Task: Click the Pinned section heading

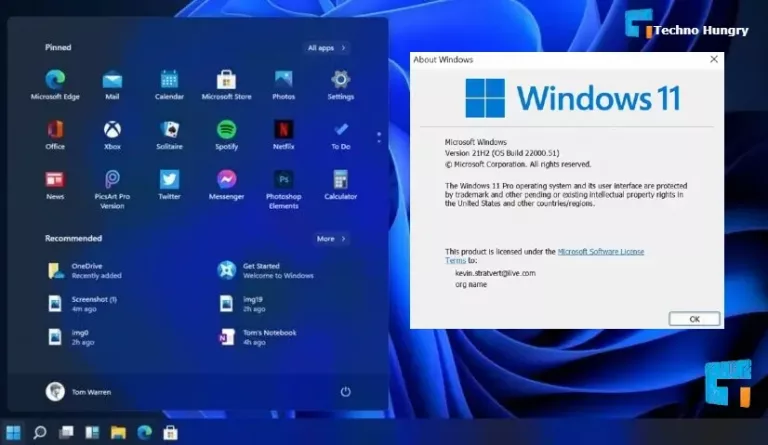Action: click(x=58, y=47)
